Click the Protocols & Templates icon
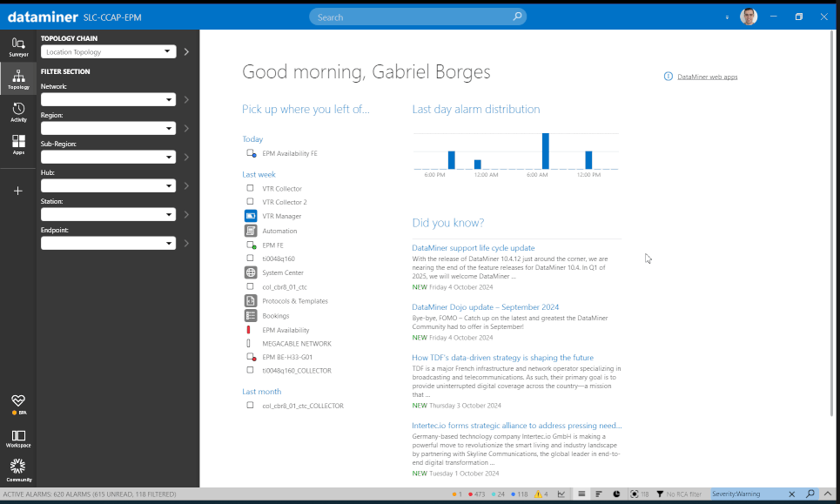The image size is (840, 504). (x=250, y=301)
